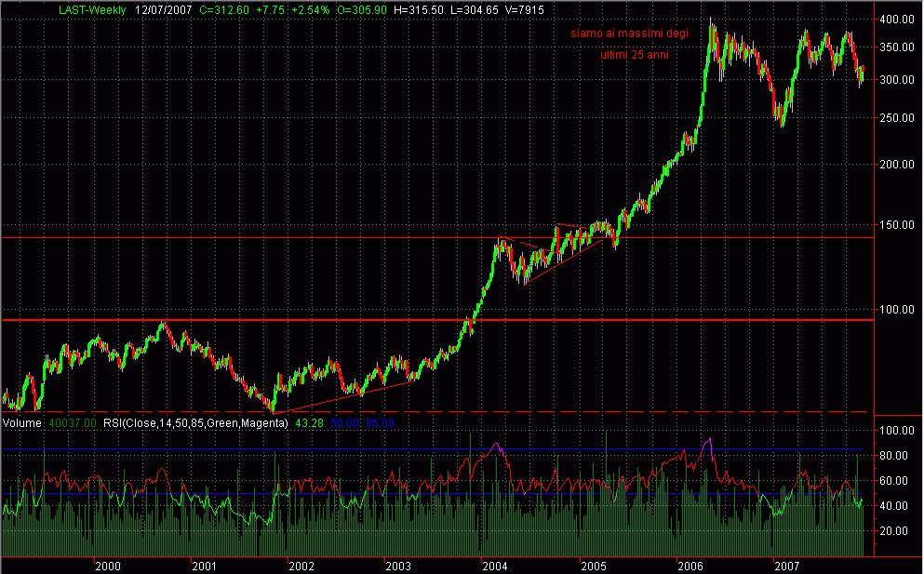924x574 pixels.
Task: Click the 100.00 label on the price axis
Action: [x=898, y=309]
